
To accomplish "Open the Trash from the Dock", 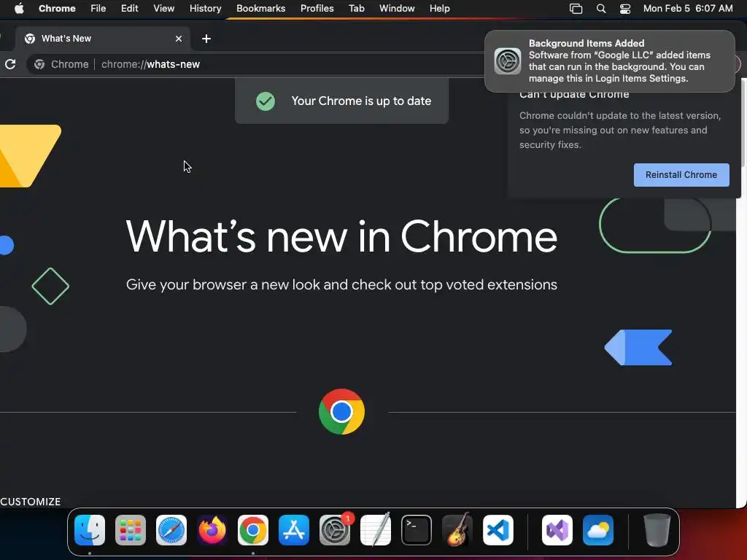I will (657, 530).
